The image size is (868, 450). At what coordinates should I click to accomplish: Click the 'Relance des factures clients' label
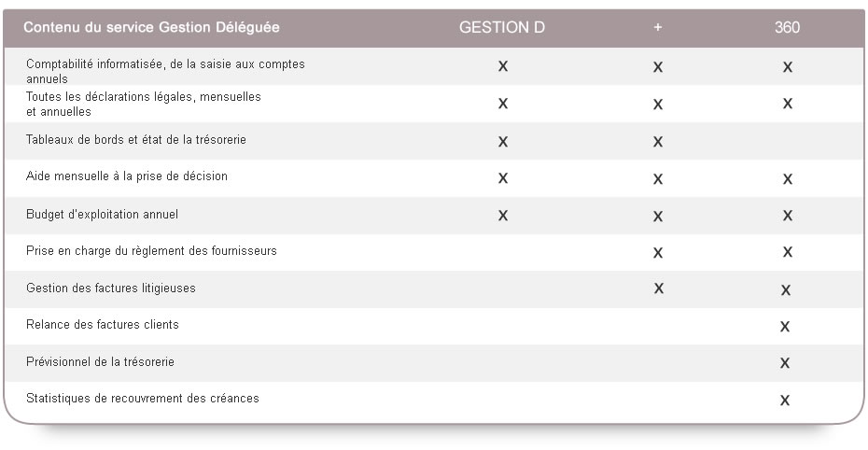pos(102,324)
